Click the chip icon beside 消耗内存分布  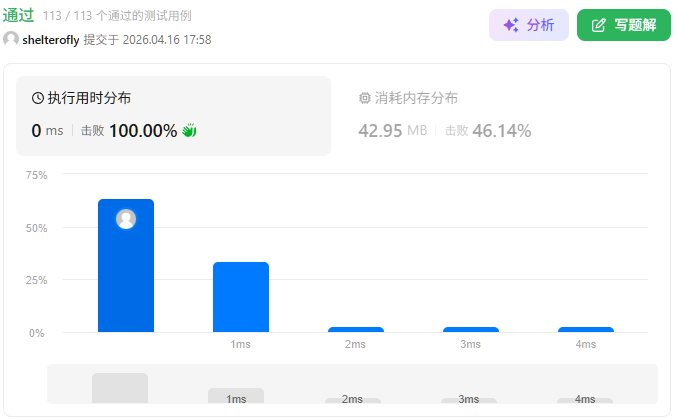tap(364, 98)
